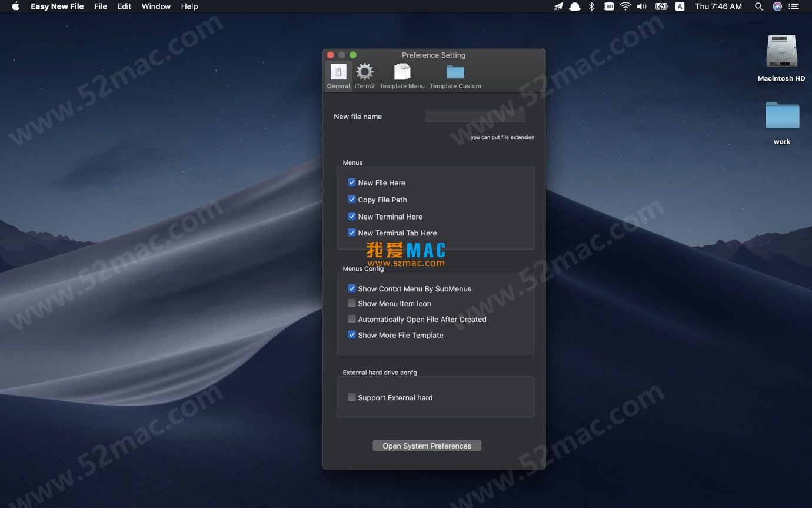Uncheck the New File Here checkbox
Image resolution: width=812 pixels, height=508 pixels.
[352, 182]
